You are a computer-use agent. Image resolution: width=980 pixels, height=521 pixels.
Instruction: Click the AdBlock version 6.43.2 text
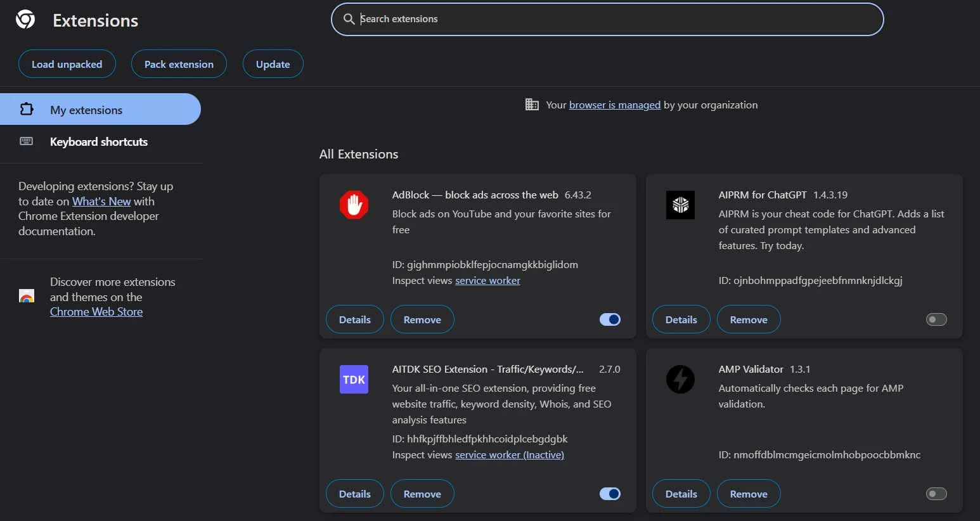(578, 195)
